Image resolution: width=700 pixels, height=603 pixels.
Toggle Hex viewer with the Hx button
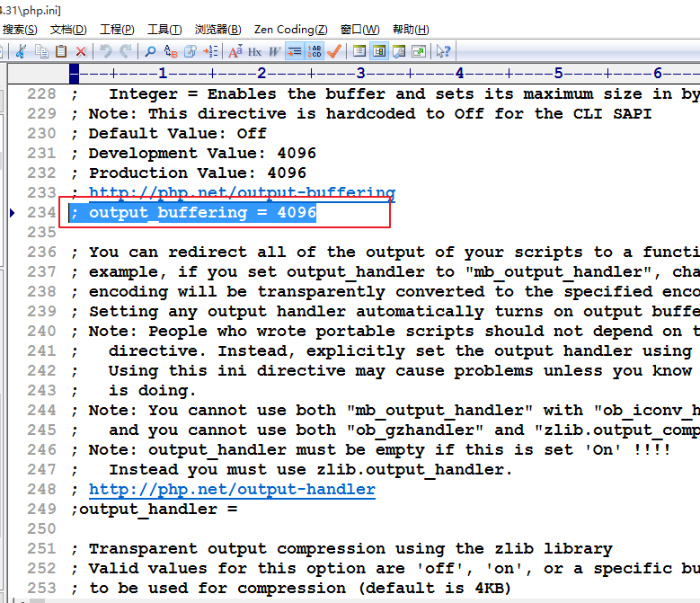(x=255, y=51)
